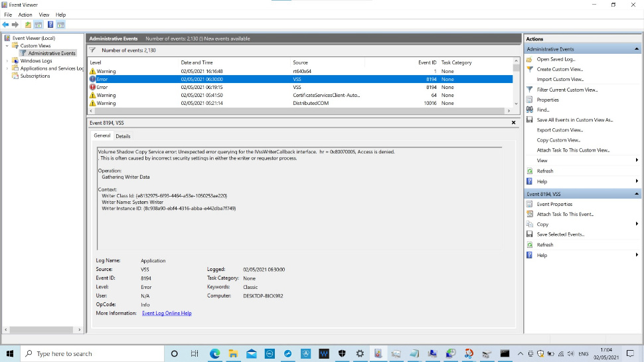
Task: Expand the Copy submenu in the Actions pane
Action: 637,224
